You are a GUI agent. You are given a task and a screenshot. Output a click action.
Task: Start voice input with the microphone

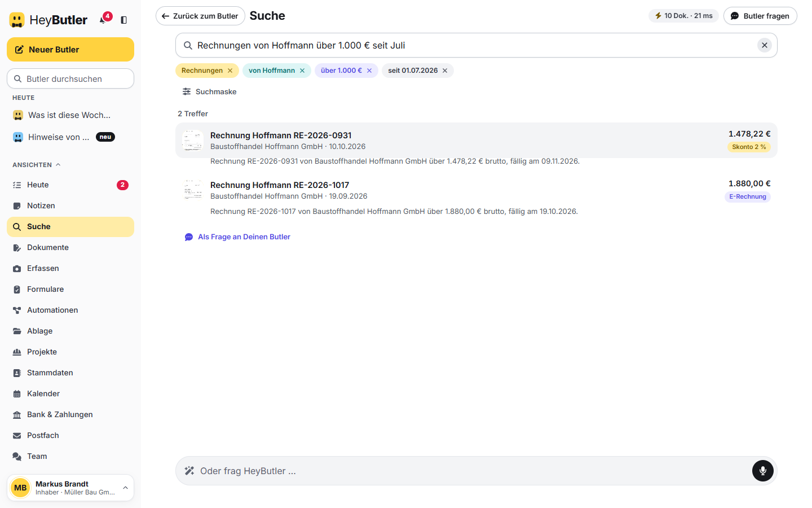pyautogui.click(x=763, y=471)
